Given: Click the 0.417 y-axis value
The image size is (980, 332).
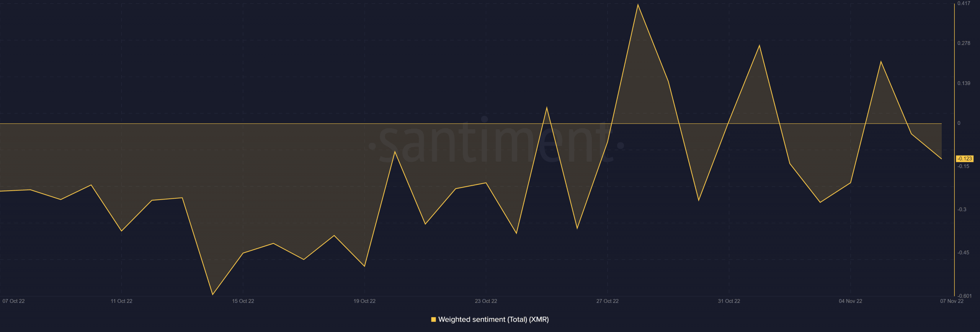Looking at the screenshot, I should (964, 3).
